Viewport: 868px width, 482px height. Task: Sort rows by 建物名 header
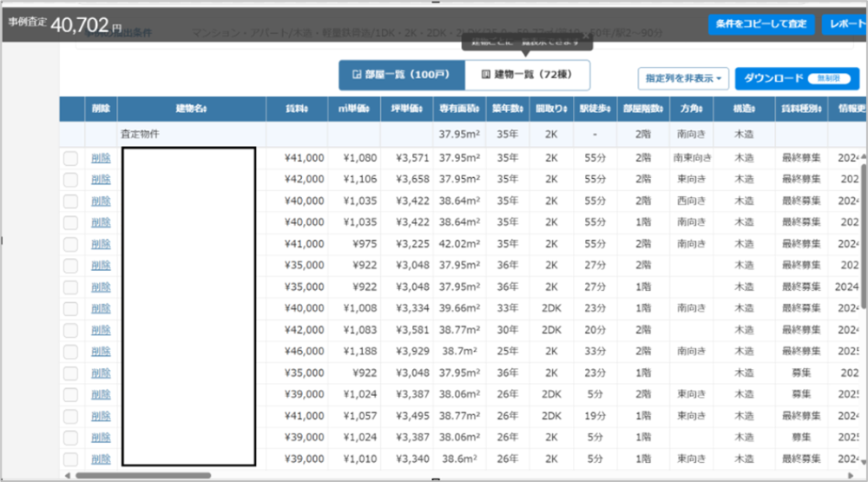(x=191, y=109)
